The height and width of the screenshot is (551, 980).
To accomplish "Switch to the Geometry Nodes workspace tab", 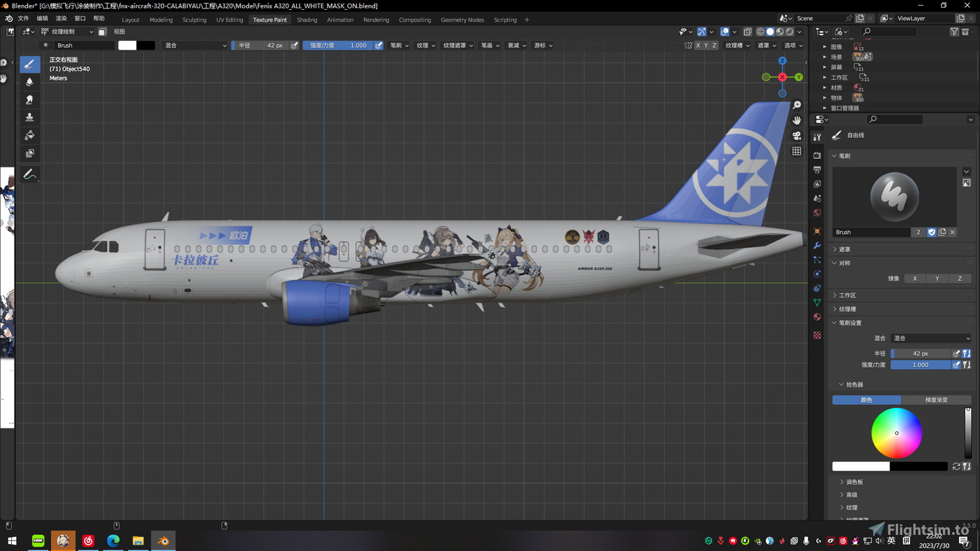I will point(462,20).
